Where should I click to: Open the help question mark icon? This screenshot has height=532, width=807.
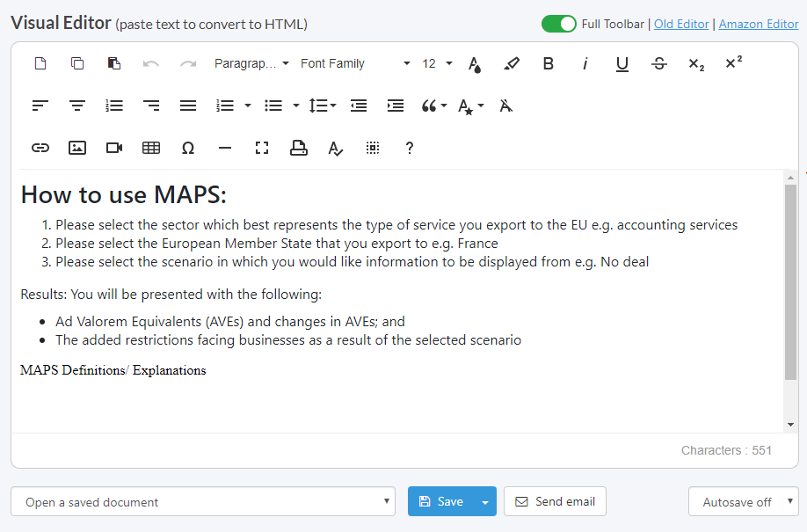coord(410,148)
